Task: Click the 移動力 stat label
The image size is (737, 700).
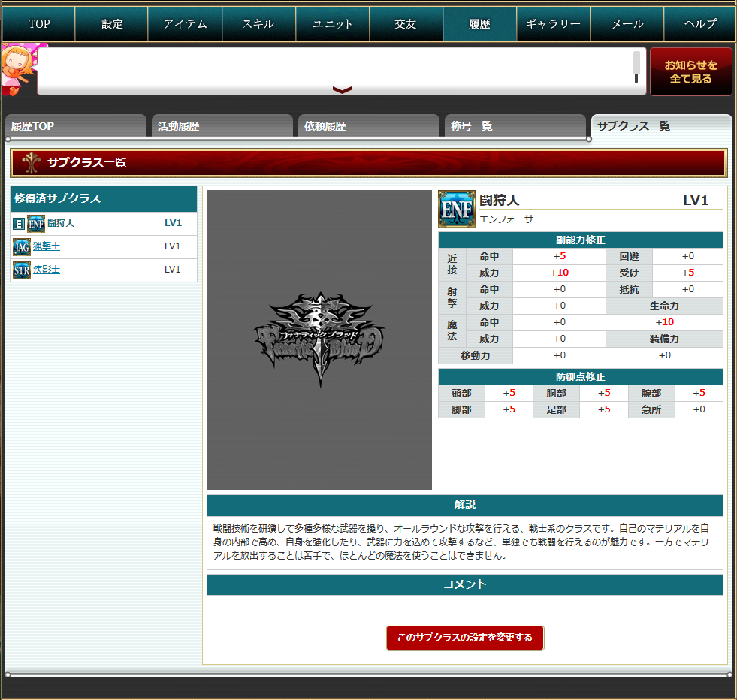Action: (476, 356)
